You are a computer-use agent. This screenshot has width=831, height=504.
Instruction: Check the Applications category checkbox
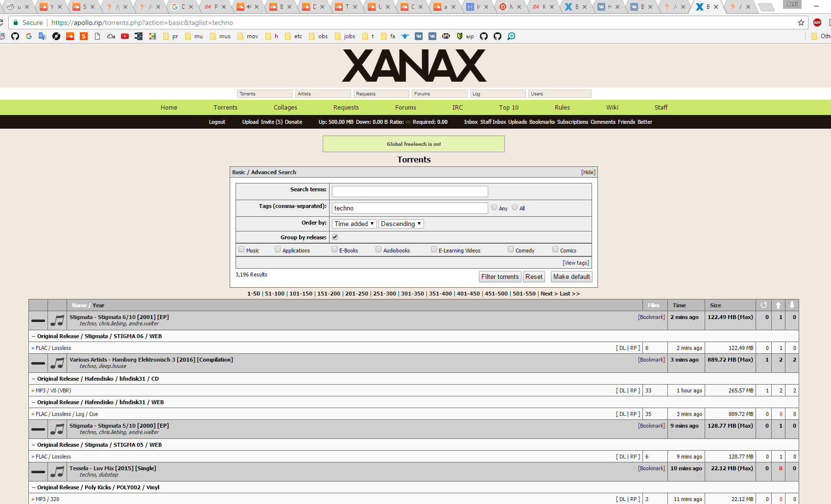click(x=278, y=250)
